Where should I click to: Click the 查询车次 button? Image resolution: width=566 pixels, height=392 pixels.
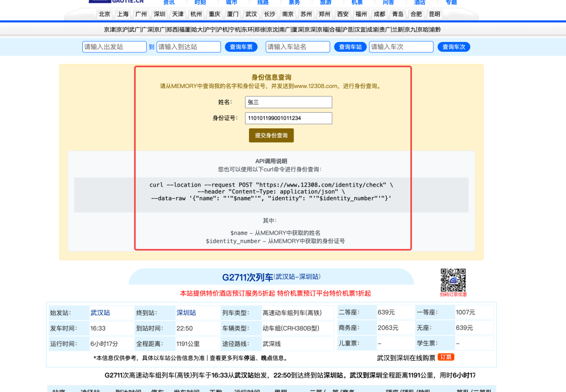pyautogui.click(x=453, y=47)
